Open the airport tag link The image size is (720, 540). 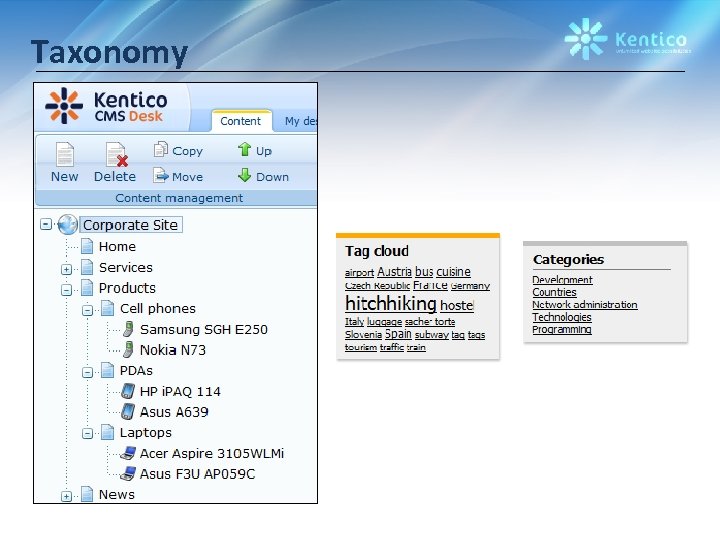click(x=360, y=273)
